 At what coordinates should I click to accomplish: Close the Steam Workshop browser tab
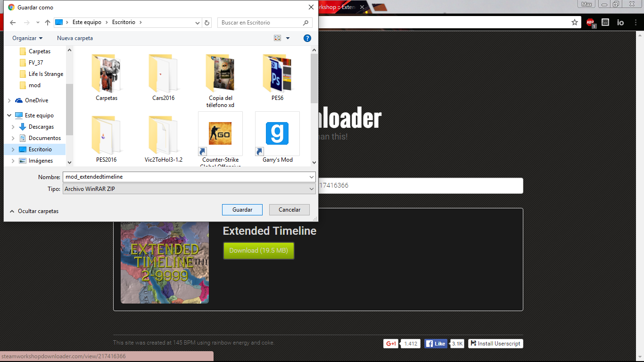(362, 7)
